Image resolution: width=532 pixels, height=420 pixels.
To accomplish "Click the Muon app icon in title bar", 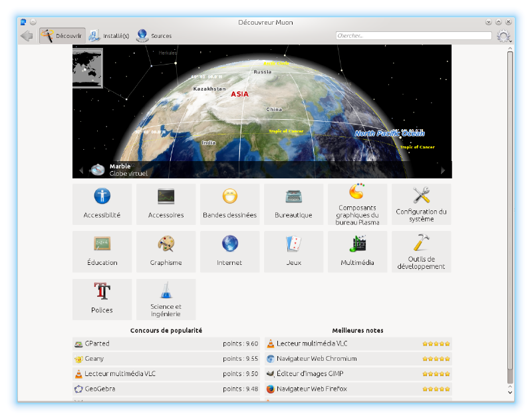I will coord(23,22).
